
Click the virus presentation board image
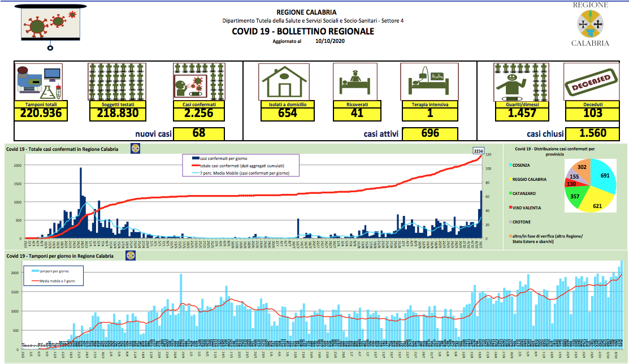(x=51, y=25)
